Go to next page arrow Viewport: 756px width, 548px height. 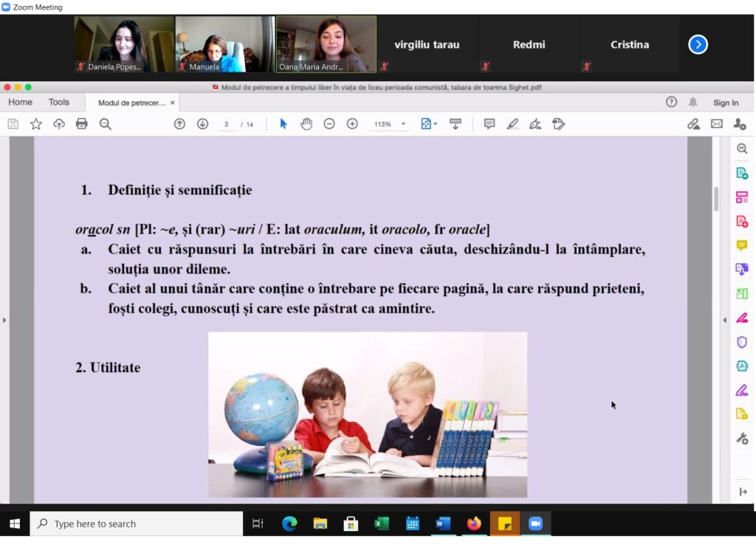[202, 124]
